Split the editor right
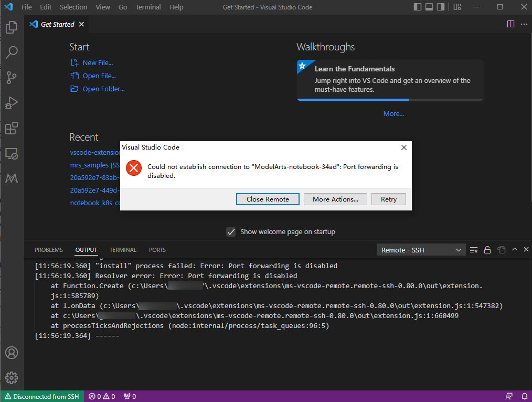This screenshot has width=532, height=402. (510, 24)
